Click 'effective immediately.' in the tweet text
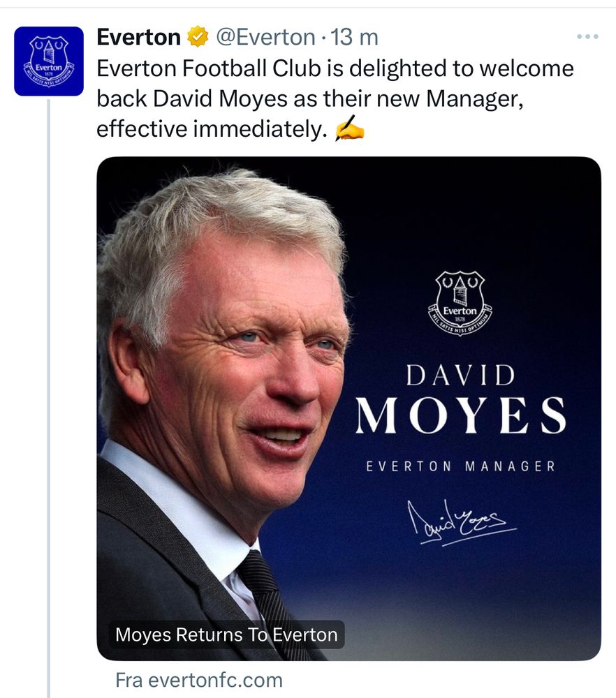The width and height of the screenshot is (616, 698). [212, 130]
